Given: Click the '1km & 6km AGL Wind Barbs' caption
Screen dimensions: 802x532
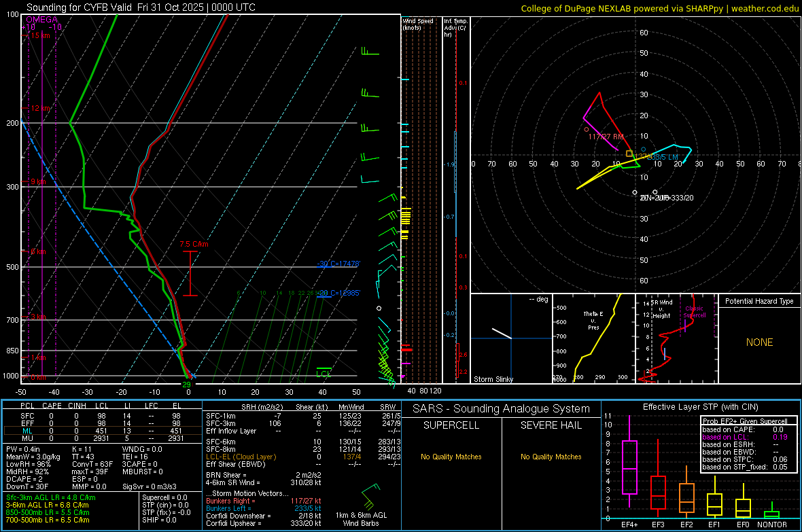Looking at the screenshot, I should click(361, 519).
